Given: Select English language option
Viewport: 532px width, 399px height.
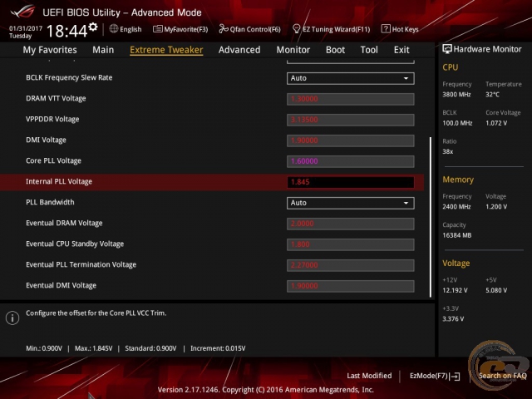Looking at the screenshot, I should point(131,30).
